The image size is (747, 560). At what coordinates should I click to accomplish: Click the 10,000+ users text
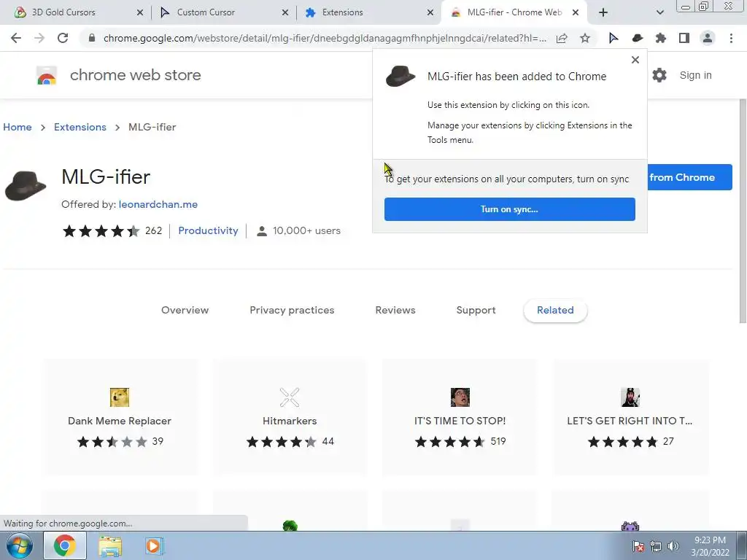tap(307, 230)
